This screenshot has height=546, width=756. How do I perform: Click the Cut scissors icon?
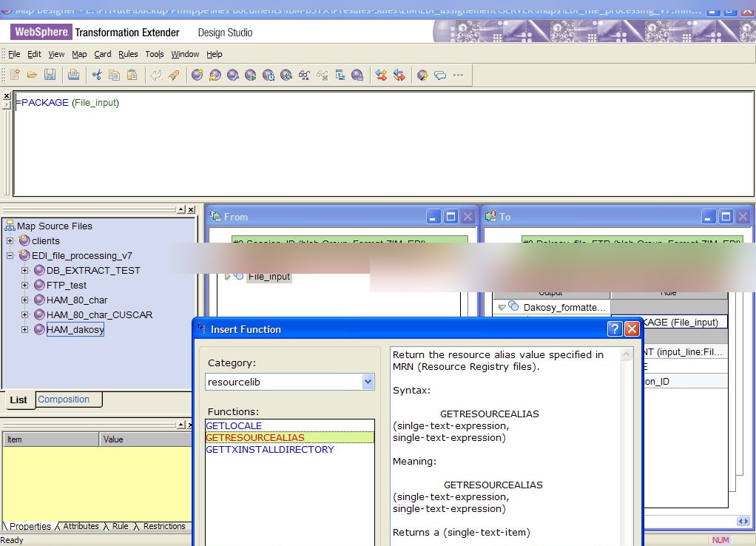(97, 75)
